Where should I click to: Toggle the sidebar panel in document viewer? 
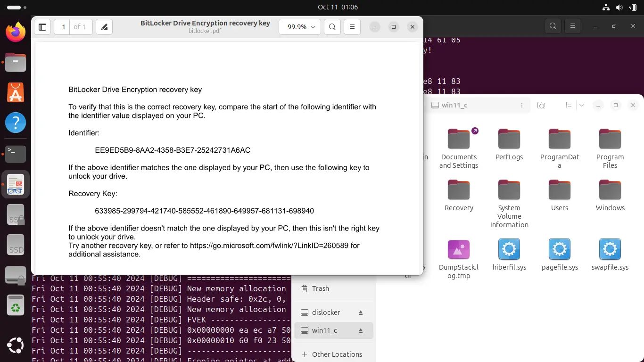42,27
